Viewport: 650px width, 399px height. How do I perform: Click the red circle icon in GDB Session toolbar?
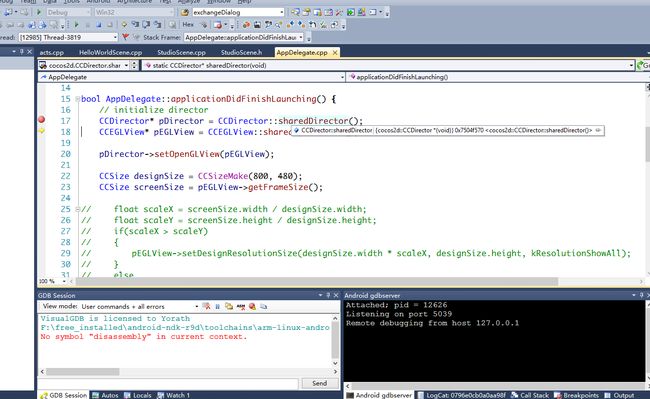coord(252,306)
